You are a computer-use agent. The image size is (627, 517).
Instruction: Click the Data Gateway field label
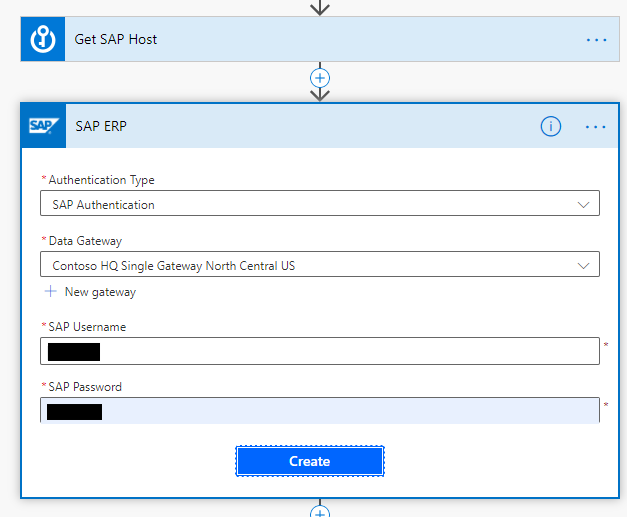(85, 241)
